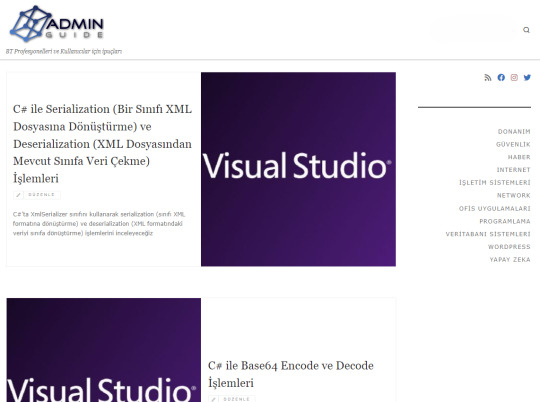Open the C# Base64 Encode ve Decode post
The height and width of the screenshot is (402, 540).
(291, 374)
